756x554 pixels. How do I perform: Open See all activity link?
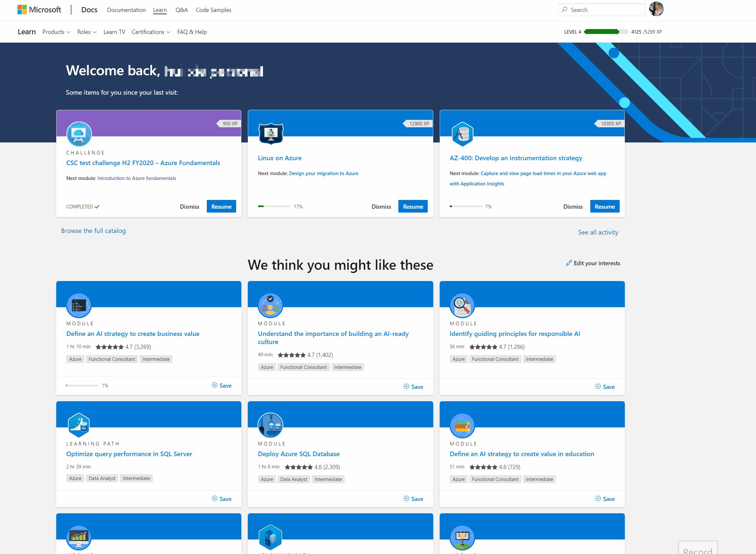[x=598, y=232]
